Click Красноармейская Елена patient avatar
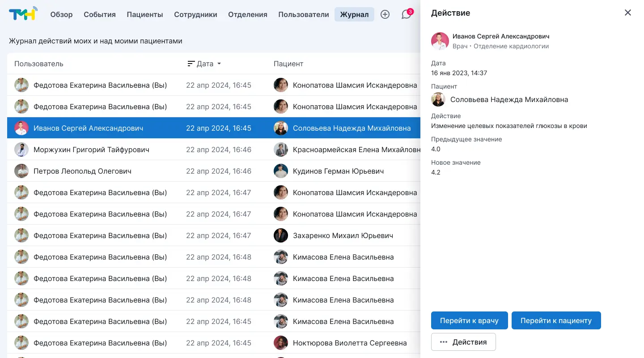 click(x=281, y=149)
